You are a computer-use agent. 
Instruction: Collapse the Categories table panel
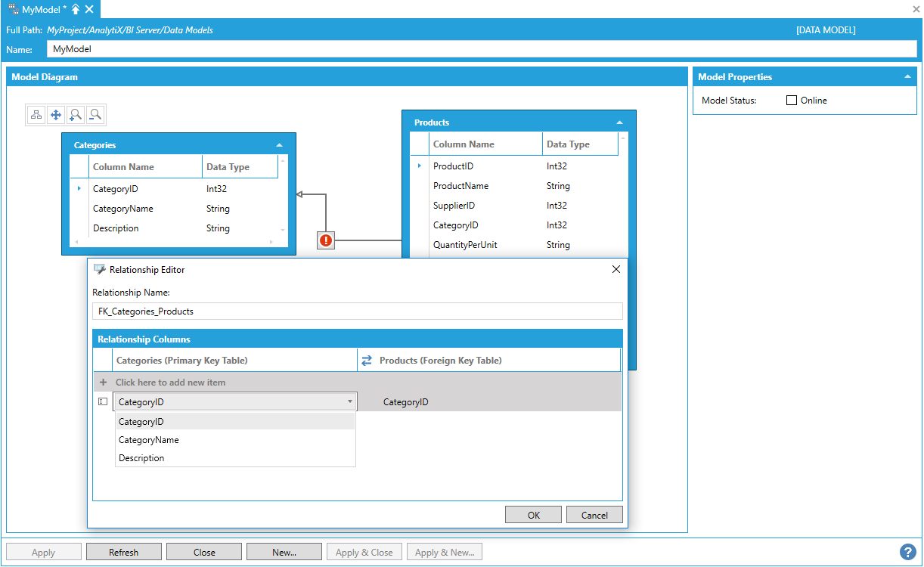(x=279, y=145)
